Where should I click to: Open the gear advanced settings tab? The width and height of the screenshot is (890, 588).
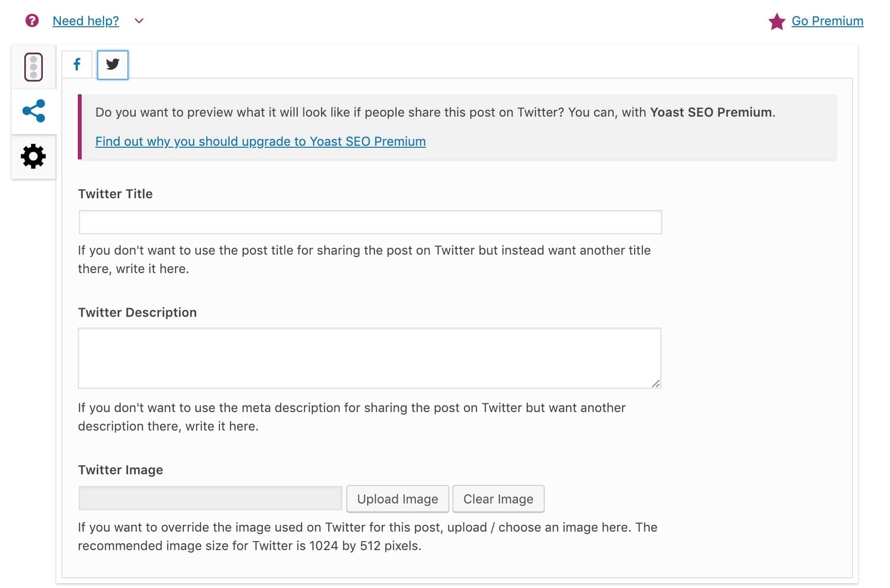34,156
